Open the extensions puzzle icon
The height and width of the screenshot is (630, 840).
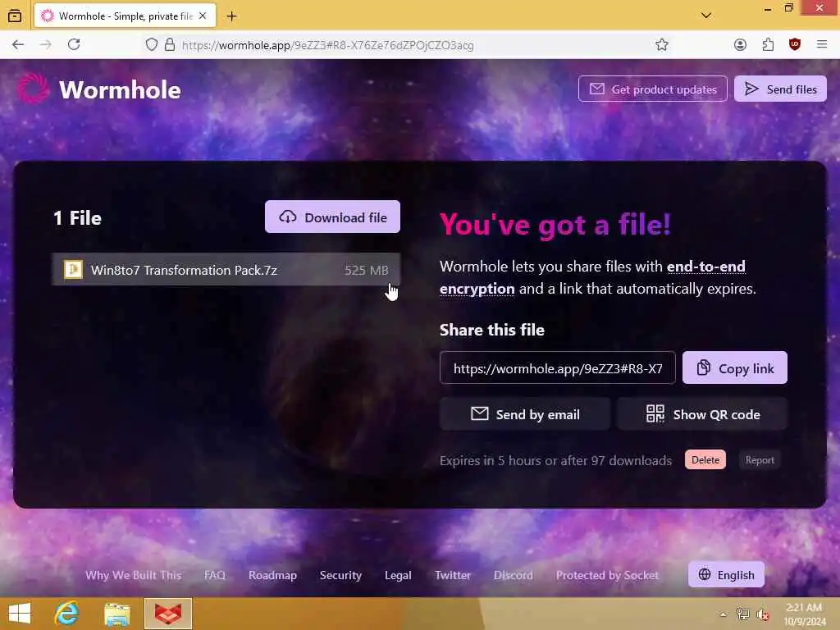[x=768, y=45]
